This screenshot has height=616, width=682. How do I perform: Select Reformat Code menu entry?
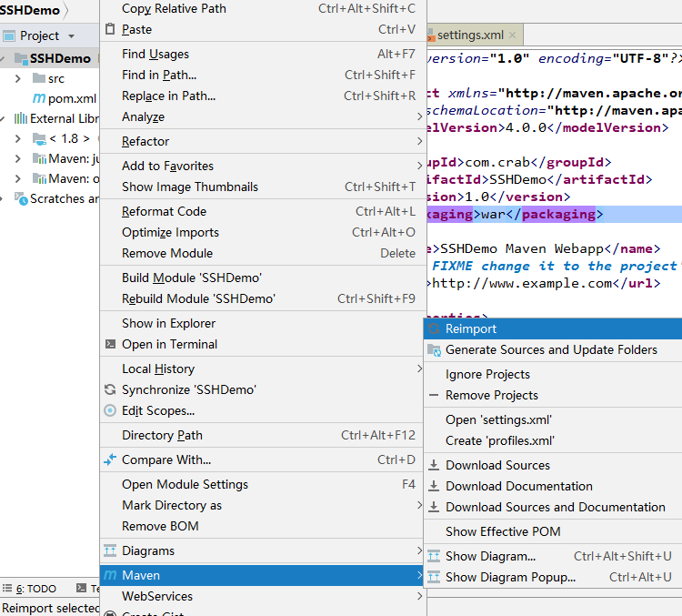click(261, 211)
